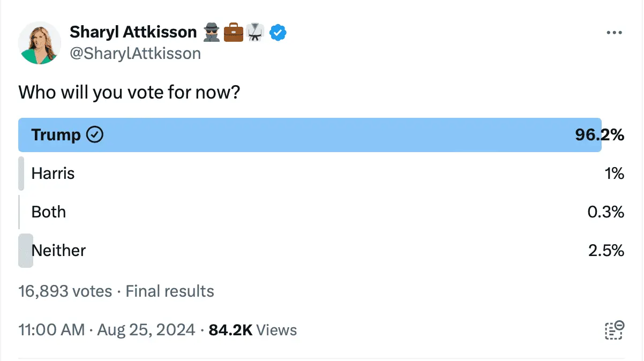The width and height of the screenshot is (644, 361).
Task: Click the tweet text "Who will you vote for now?"
Action: [129, 93]
